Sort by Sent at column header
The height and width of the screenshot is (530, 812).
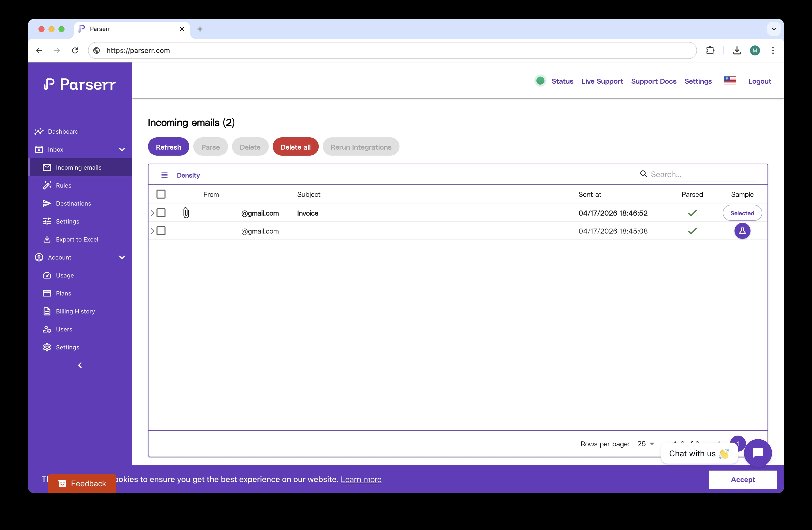(589, 195)
